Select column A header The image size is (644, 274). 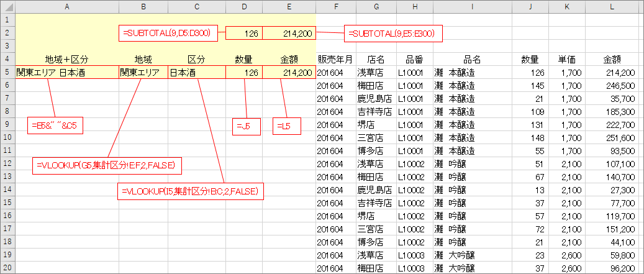(x=66, y=6)
